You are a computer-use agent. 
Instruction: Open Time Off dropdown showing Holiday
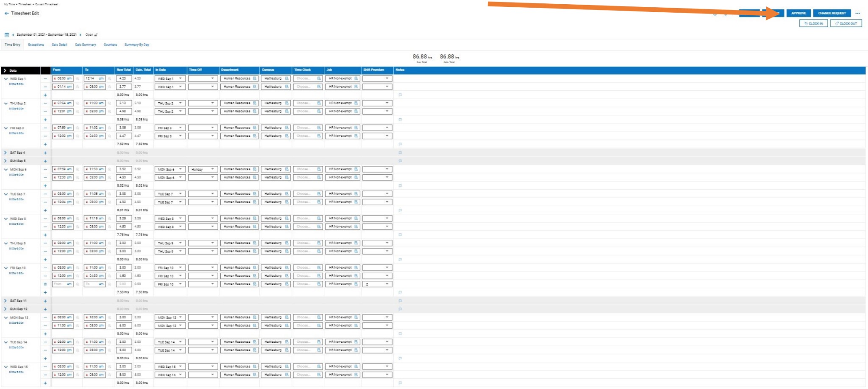[203, 169]
